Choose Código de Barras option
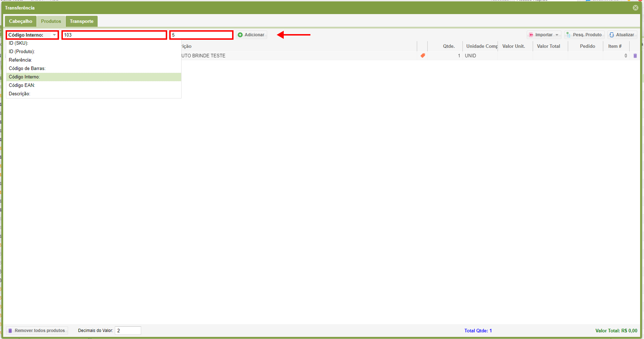The width and height of the screenshot is (644, 339). [27, 69]
